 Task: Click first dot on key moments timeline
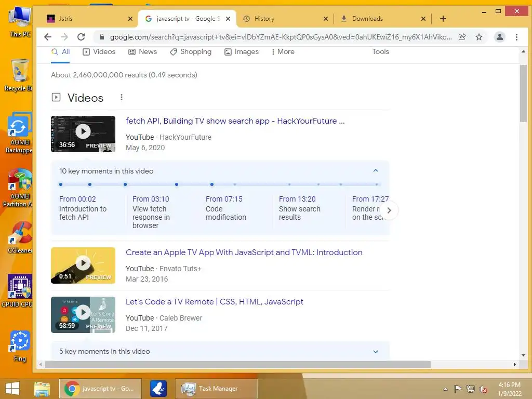[x=61, y=184]
